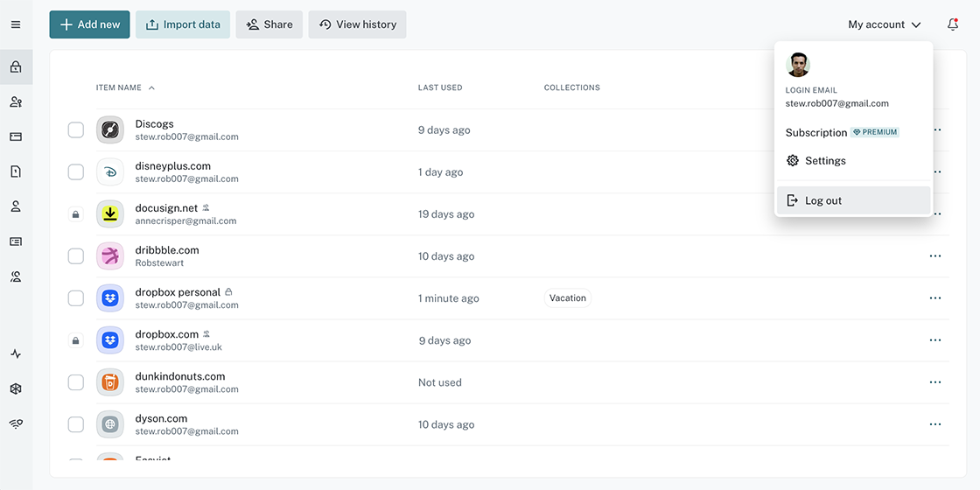The width and height of the screenshot is (980, 490).
Task: Check the dunkindonuts.com row checkbox
Action: pyautogui.click(x=75, y=382)
